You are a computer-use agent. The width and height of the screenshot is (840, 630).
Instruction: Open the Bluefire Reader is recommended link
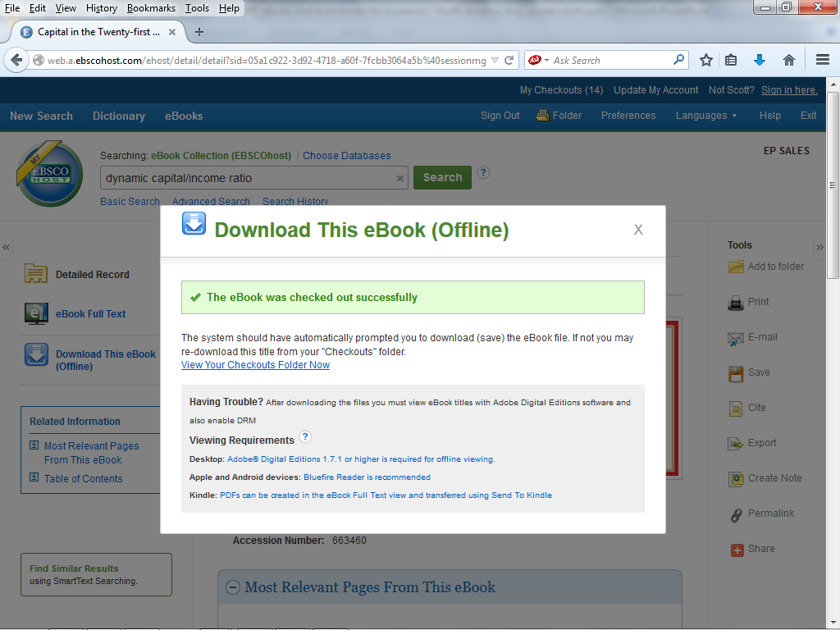(x=367, y=477)
